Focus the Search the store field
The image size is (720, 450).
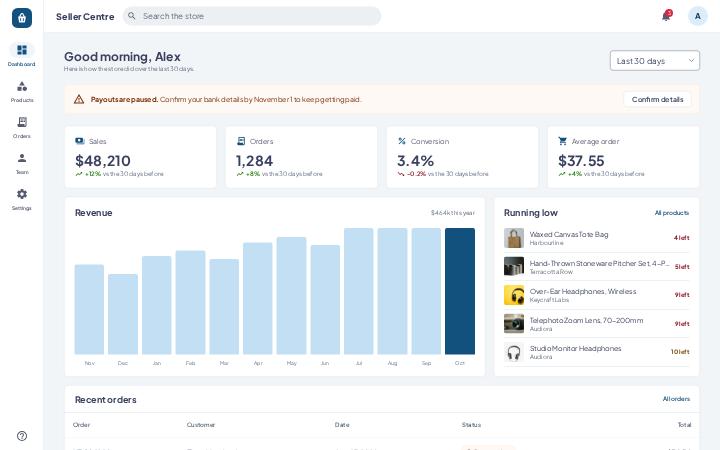(252, 16)
